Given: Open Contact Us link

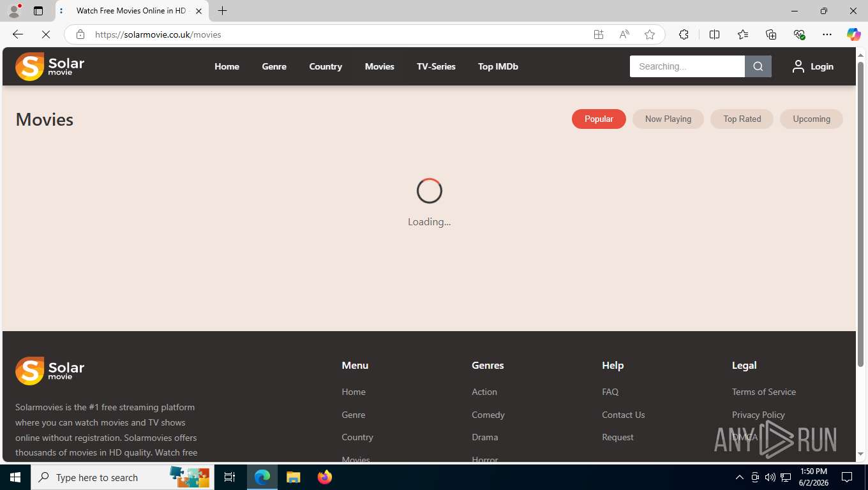Looking at the screenshot, I should pyautogui.click(x=624, y=415).
